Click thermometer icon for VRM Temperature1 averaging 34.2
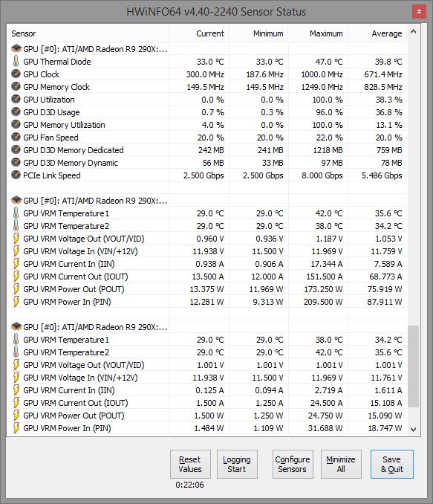The image size is (433, 504). coord(16,339)
